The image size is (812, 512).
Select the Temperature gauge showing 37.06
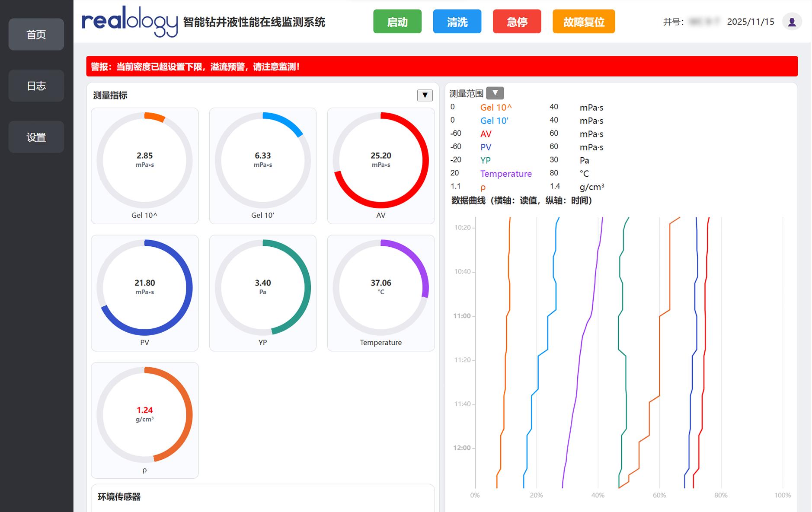381,293
